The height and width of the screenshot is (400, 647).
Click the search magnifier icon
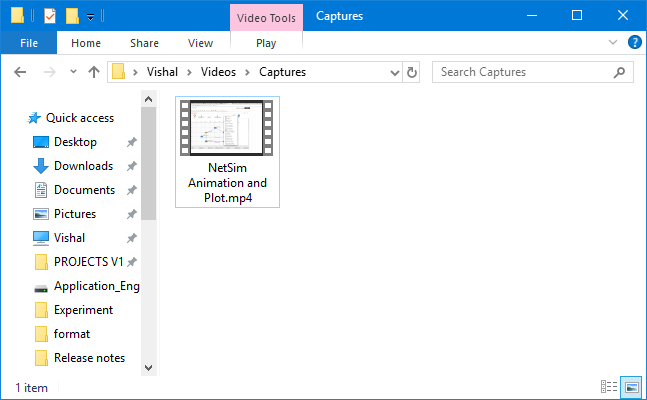[619, 72]
